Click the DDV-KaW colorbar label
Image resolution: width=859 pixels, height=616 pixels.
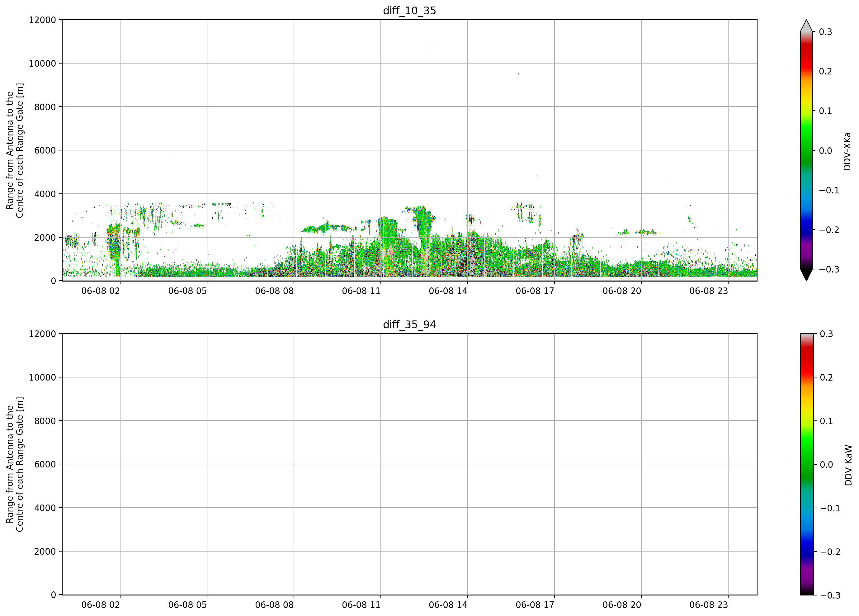pos(848,465)
